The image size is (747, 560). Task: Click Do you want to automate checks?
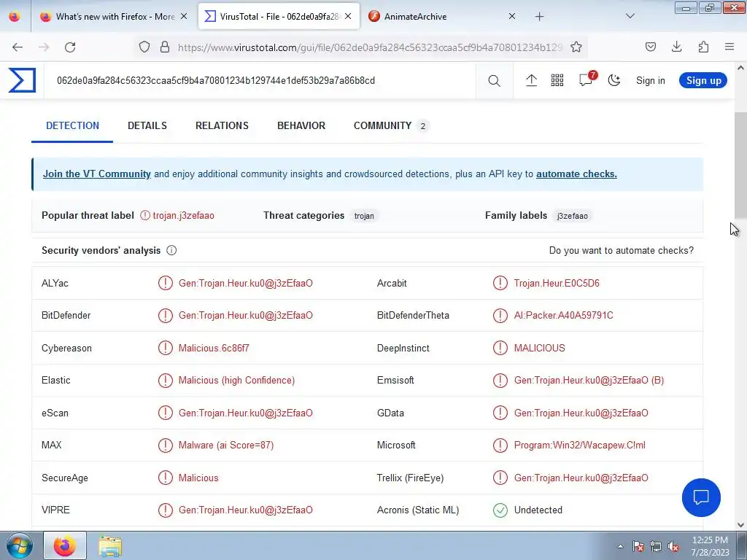tap(622, 251)
